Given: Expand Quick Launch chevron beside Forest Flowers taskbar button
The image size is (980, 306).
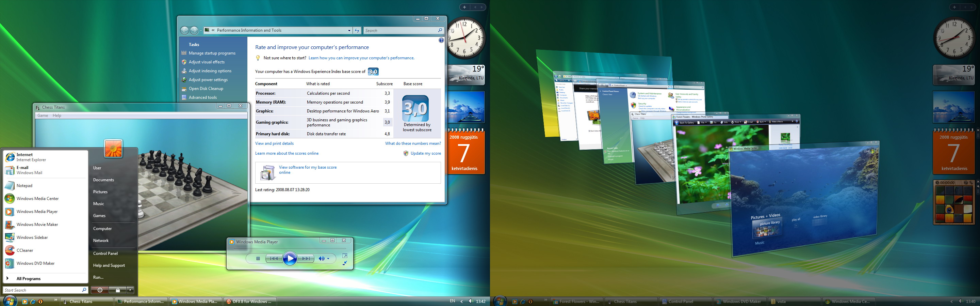Looking at the screenshot, I should point(545,300).
